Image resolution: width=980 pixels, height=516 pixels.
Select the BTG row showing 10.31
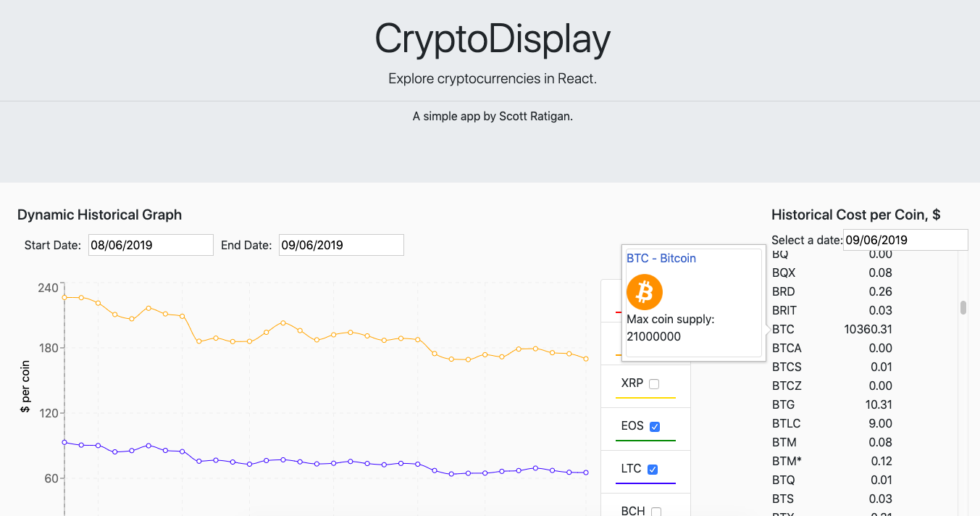[832, 404]
